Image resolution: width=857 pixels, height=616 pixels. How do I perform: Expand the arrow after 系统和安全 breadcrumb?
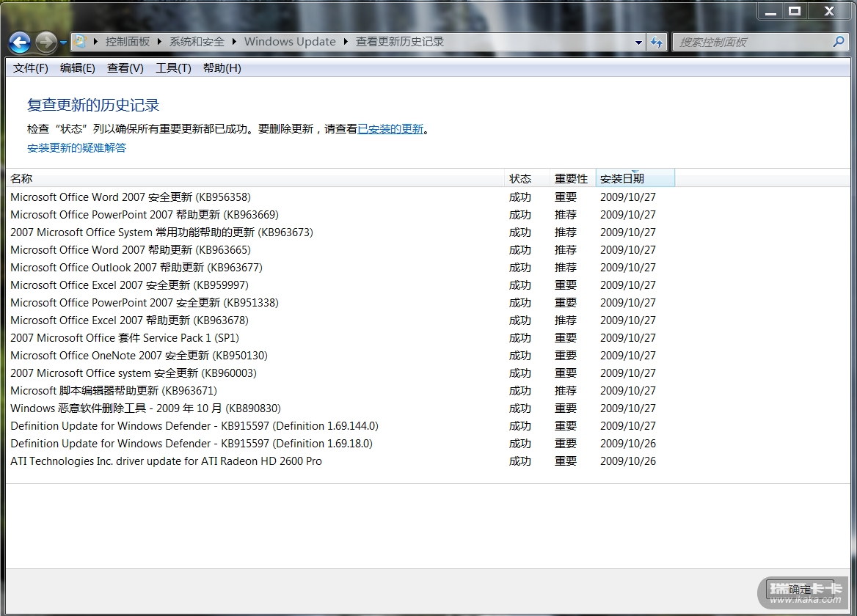(x=235, y=42)
